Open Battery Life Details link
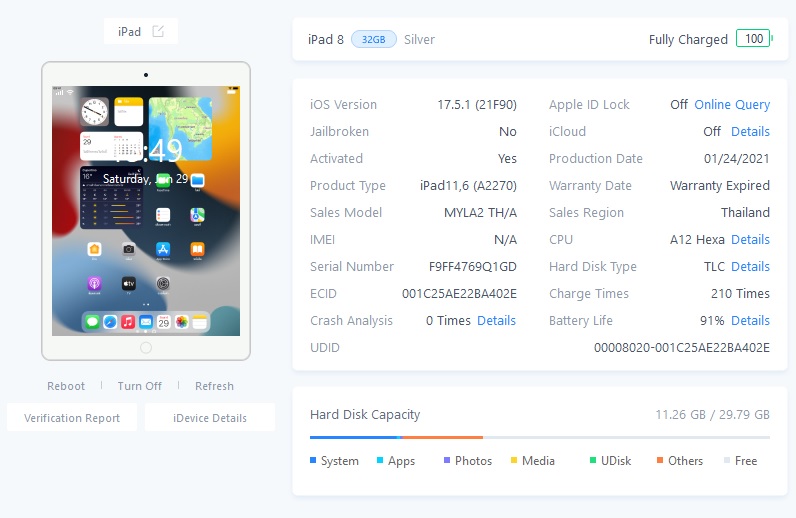 [x=750, y=320]
